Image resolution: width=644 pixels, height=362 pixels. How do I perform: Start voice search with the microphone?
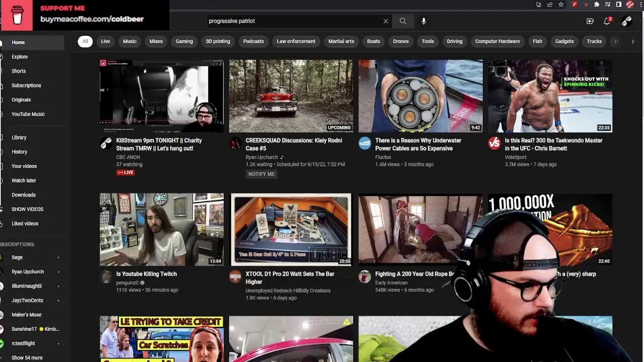[x=424, y=21]
